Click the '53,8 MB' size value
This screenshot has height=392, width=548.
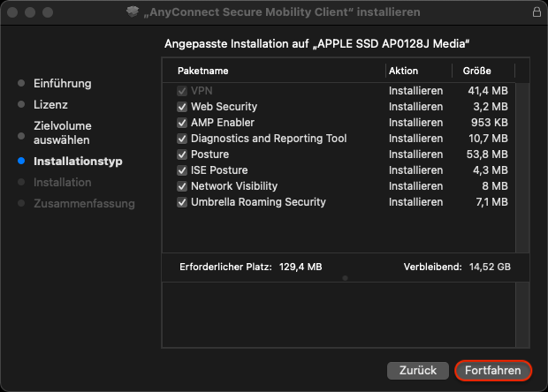click(x=487, y=155)
